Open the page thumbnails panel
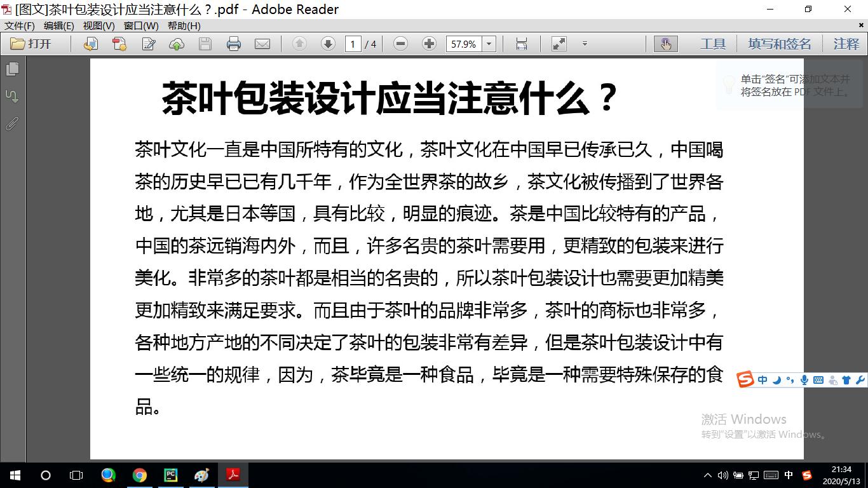Viewport: 868px width, 488px height. (x=11, y=69)
